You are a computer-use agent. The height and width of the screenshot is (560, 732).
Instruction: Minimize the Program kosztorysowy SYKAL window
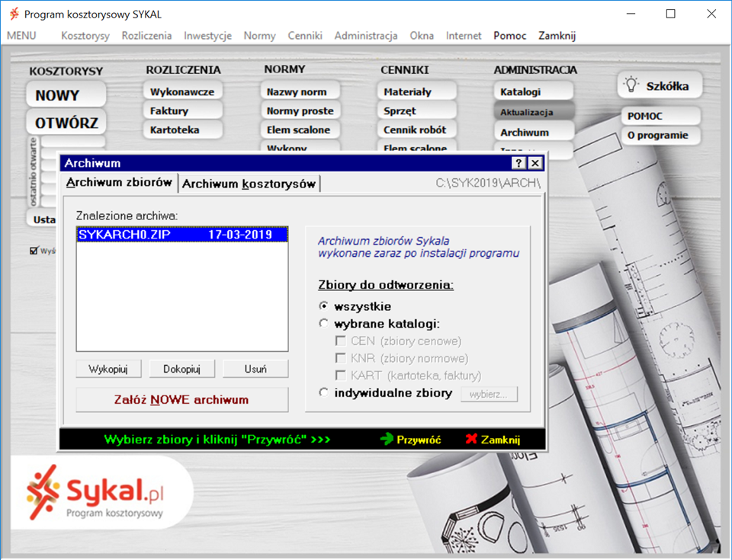point(631,14)
